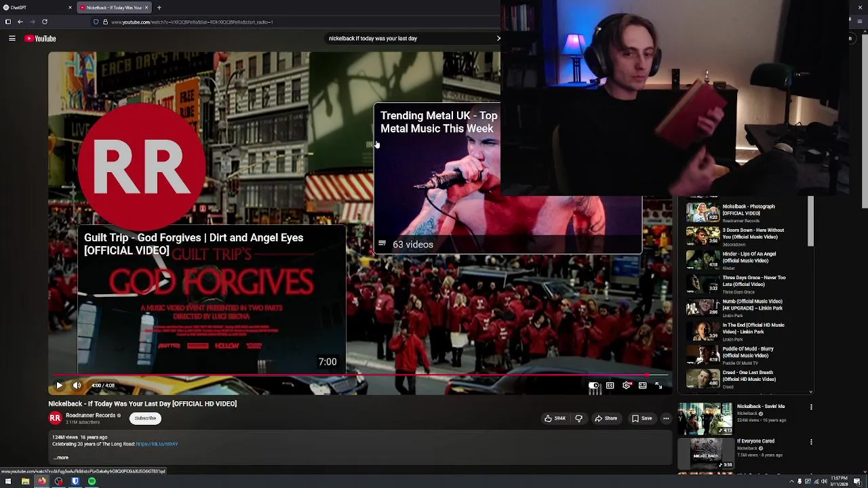Click the playlist panel scrollbar
This screenshot has height=488, width=868.
(810, 222)
